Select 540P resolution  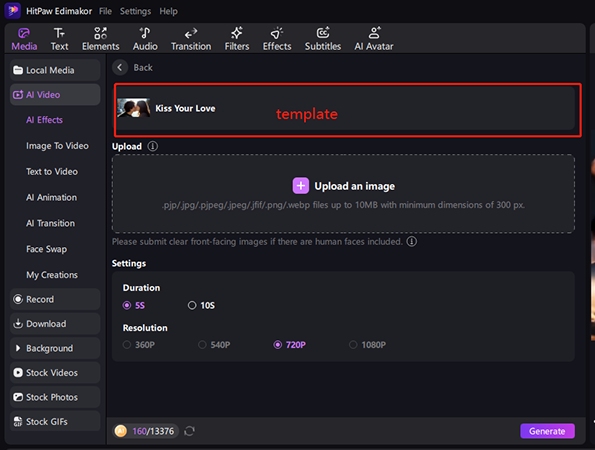pyautogui.click(x=214, y=345)
